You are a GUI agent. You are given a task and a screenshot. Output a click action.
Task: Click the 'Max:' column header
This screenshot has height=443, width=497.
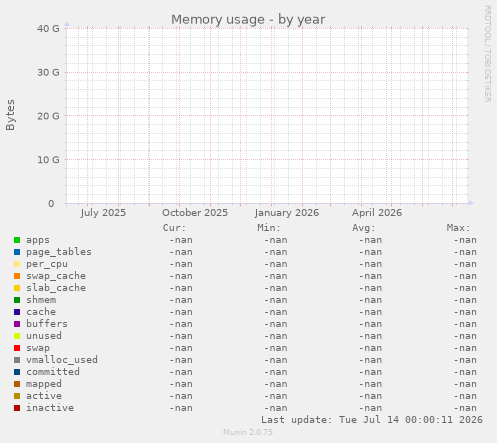pyautogui.click(x=458, y=228)
